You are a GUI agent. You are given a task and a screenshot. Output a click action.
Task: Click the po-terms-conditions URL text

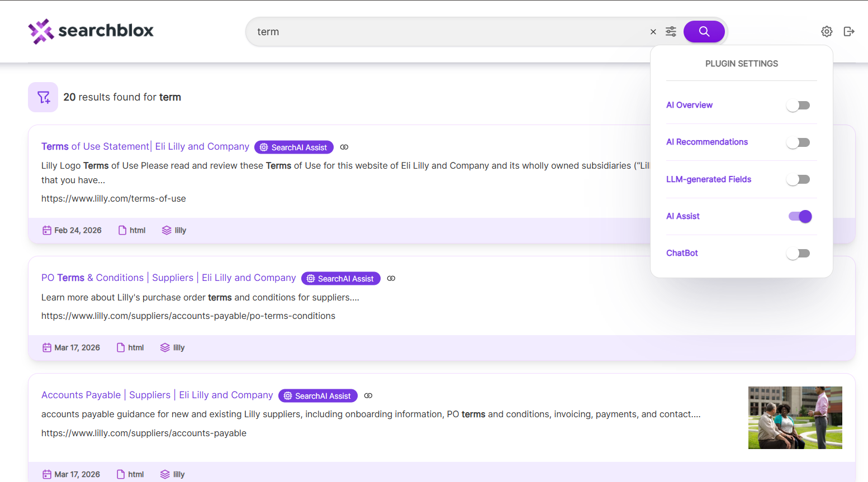pos(188,316)
